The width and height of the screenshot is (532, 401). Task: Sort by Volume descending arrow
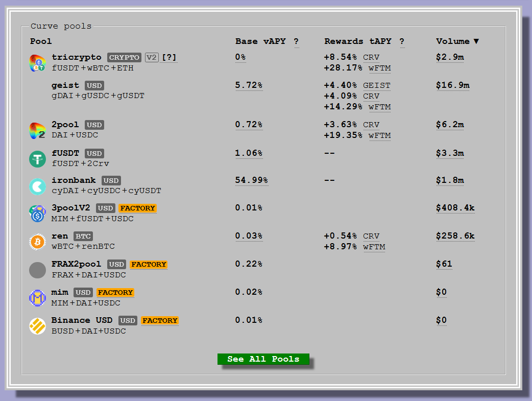pos(476,41)
